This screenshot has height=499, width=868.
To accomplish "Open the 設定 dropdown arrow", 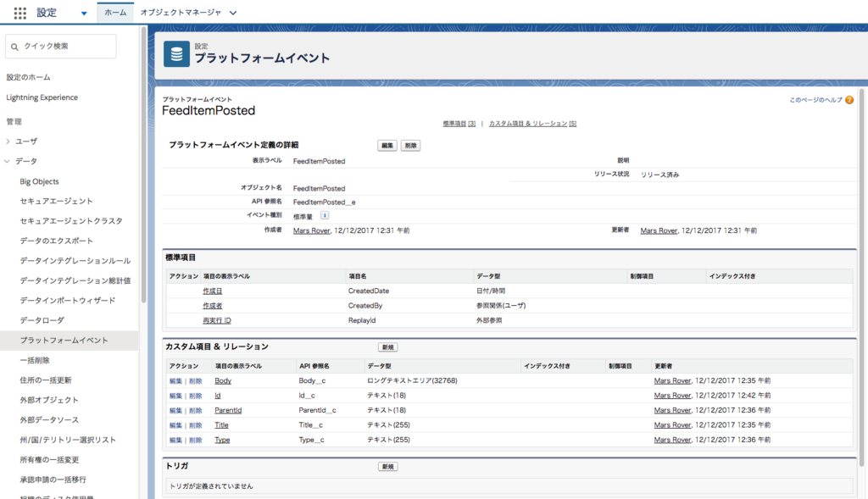I will pyautogui.click(x=84, y=14).
